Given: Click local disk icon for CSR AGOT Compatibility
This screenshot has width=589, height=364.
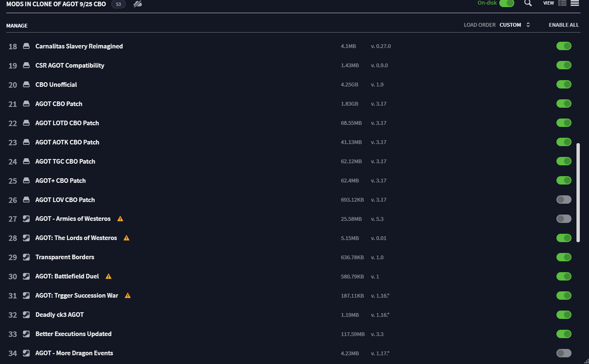Looking at the screenshot, I should 26,65.
